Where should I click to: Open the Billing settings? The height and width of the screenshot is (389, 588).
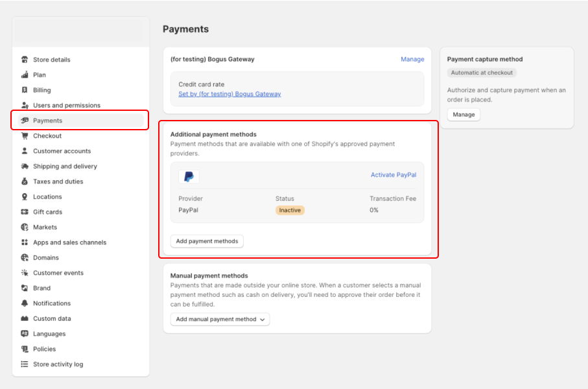tap(41, 90)
